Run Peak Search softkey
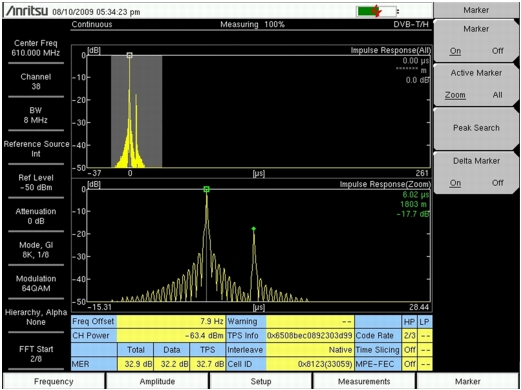The image size is (521, 390). coord(476,128)
